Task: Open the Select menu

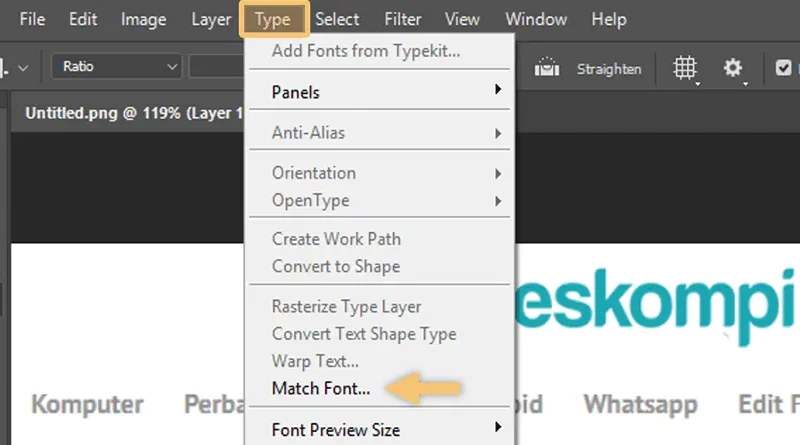Action: click(x=337, y=19)
